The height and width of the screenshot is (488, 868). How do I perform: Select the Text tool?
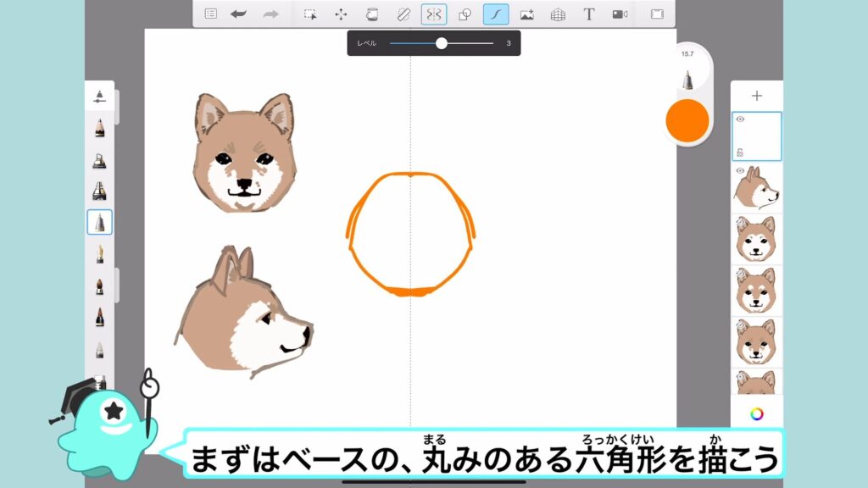pyautogui.click(x=589, y=14)
